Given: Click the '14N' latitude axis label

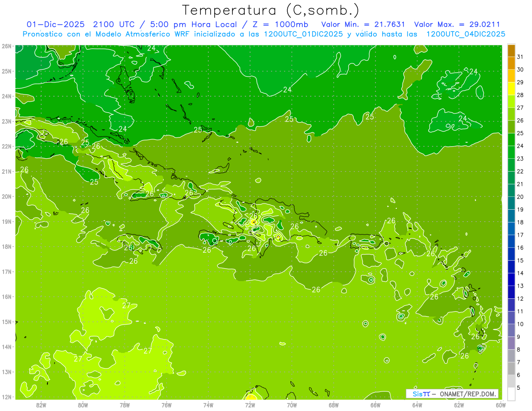Looking at the screenshot, I should 6,347.
